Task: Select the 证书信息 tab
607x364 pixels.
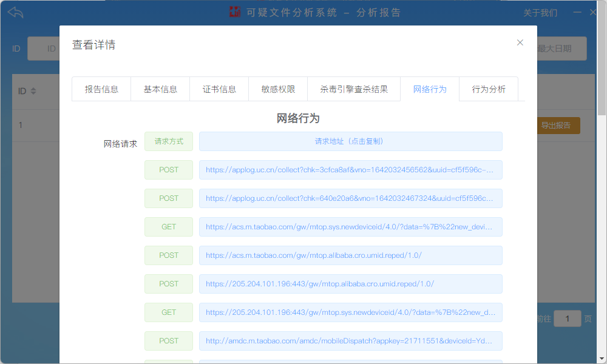Action: (x=219, y=89)
